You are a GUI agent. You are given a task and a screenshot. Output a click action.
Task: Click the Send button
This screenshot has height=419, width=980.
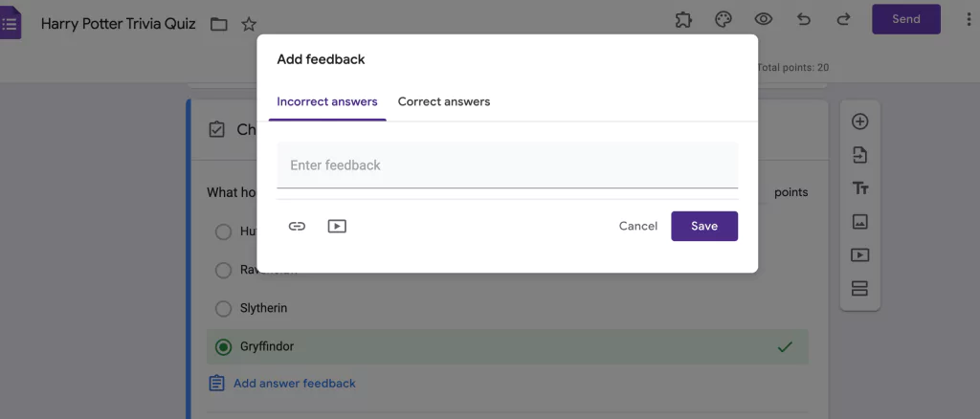(906, 19)
